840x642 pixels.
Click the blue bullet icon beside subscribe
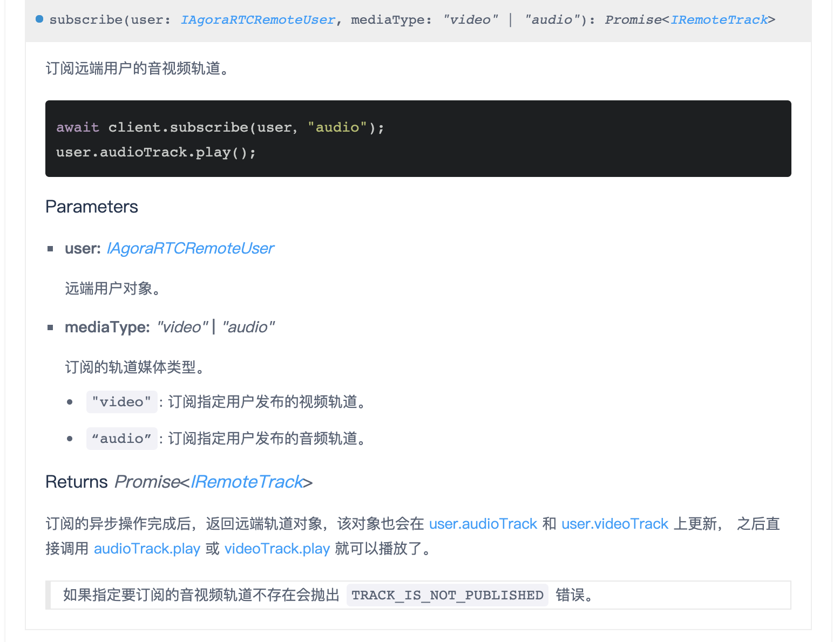pos(38,19)
